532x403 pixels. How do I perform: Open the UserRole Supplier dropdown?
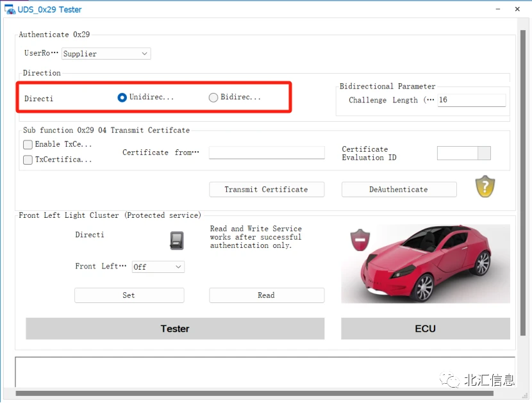(106, 54)
